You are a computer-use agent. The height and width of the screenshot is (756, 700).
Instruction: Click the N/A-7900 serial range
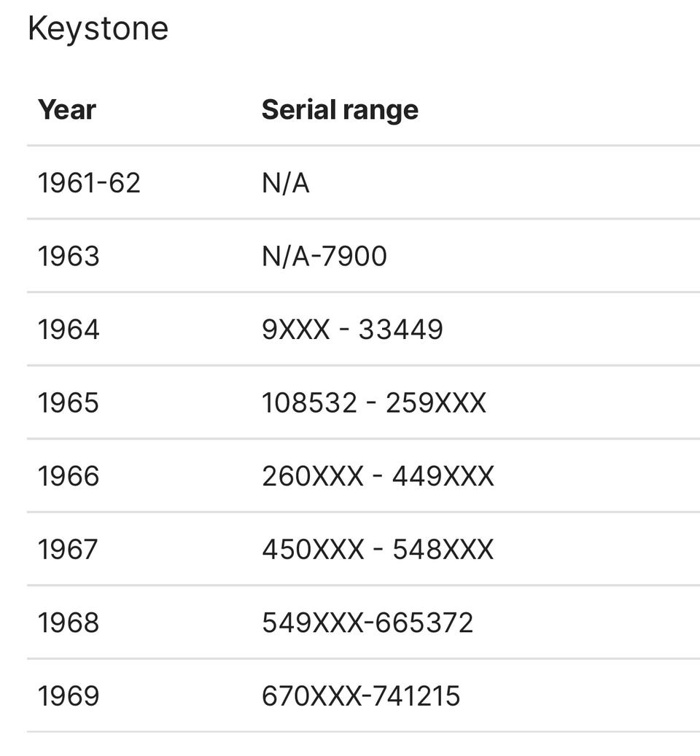[324, 256]
